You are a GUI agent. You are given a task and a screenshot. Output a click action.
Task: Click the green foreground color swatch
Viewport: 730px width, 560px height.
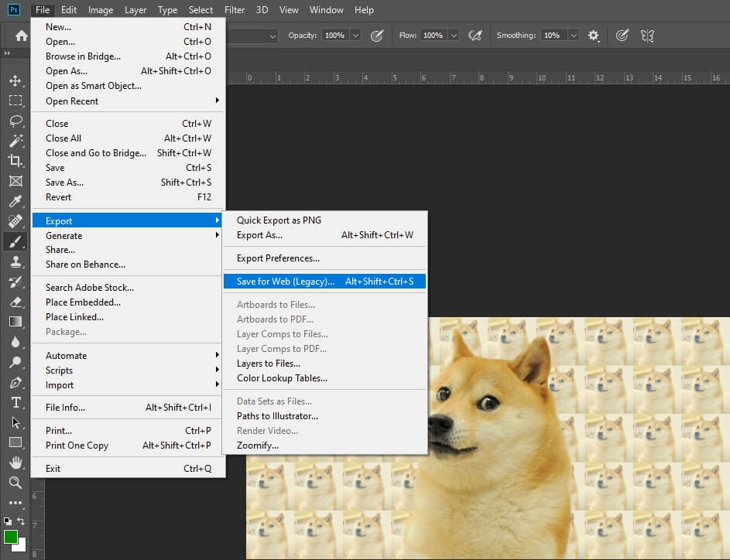pos(10,537)
